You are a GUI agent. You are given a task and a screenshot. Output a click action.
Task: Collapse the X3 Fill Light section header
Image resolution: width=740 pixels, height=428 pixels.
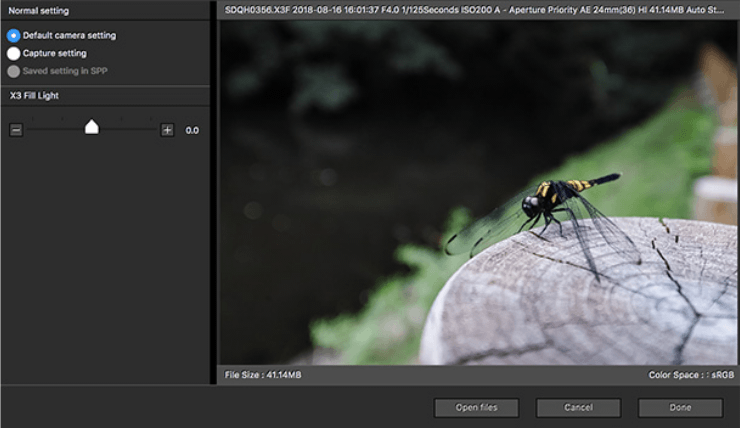[105, 95]
